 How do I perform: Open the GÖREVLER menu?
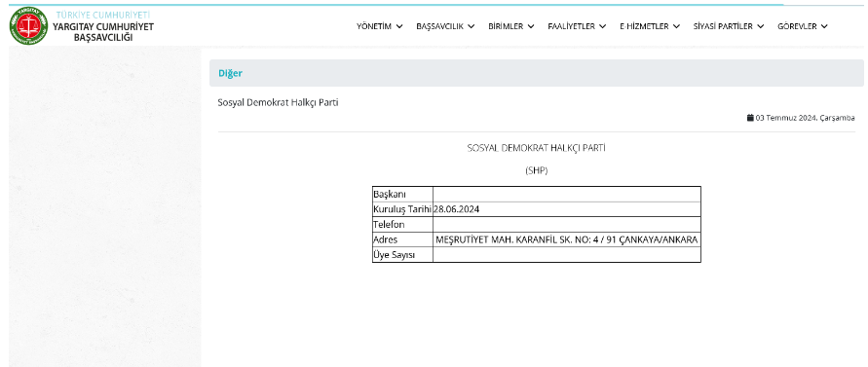tap(803, 26)
